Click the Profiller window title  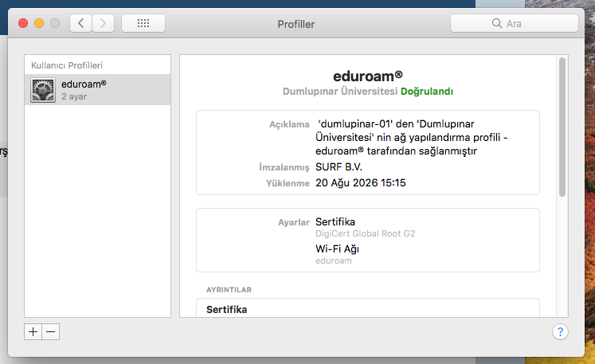pyautogui.click(x=296, y=24)
